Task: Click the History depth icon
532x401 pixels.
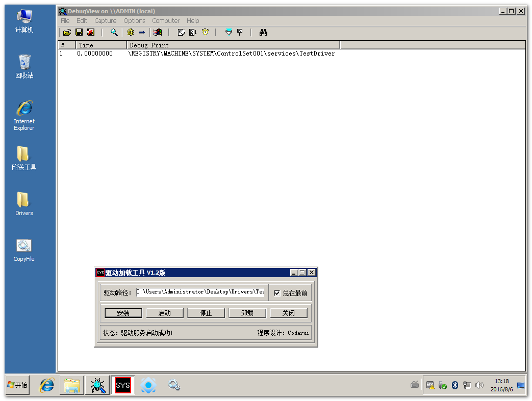Action: [x=240, y=33]
